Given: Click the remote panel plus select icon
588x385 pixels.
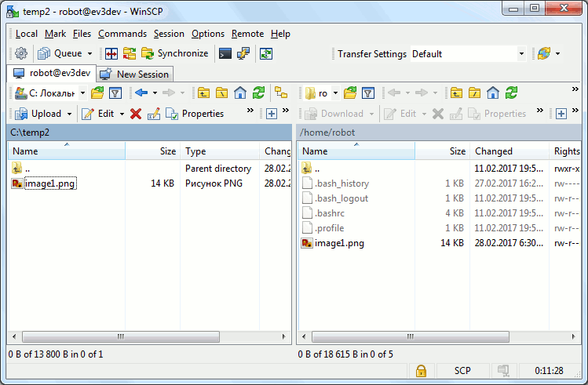Looking at the screenshot, I should 561,114.
